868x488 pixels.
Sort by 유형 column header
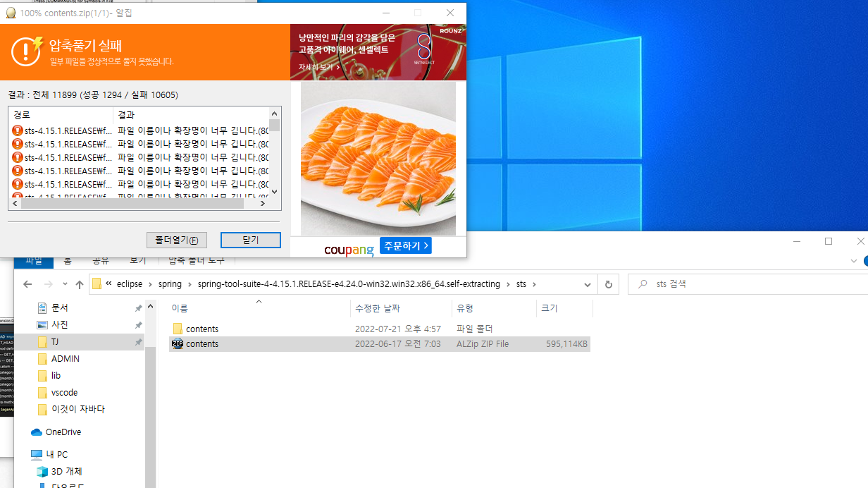493,308
